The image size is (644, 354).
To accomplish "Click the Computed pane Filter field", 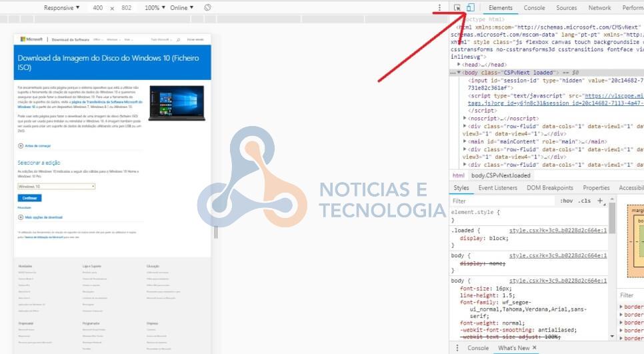I will click(631, 295).
